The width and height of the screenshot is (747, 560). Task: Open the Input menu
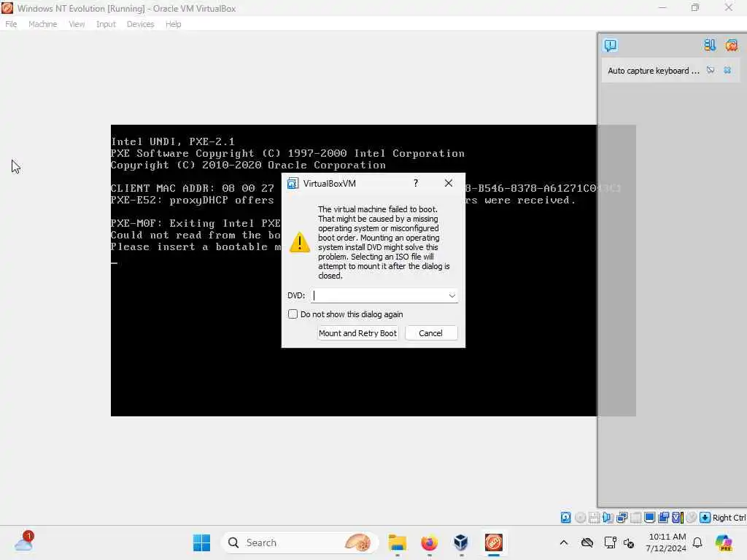pos(106,24)
